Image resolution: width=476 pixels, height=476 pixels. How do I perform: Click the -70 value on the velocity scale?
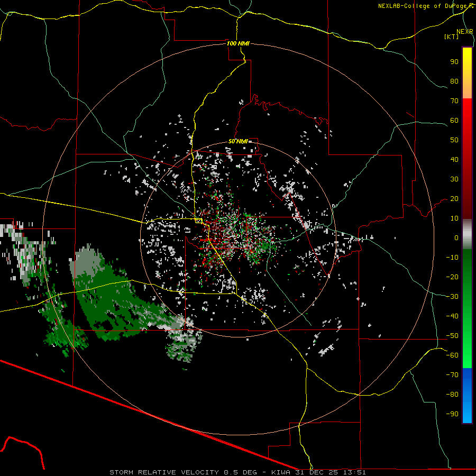[452, 375]
